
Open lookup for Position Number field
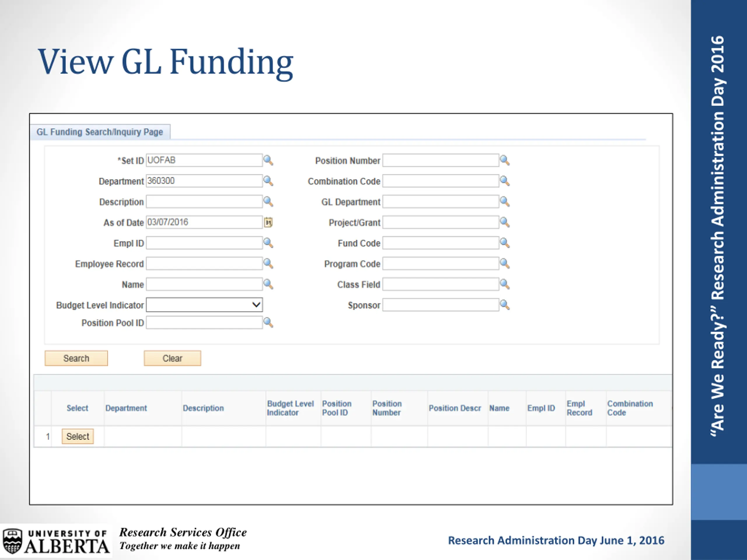(x=505, y=160)
